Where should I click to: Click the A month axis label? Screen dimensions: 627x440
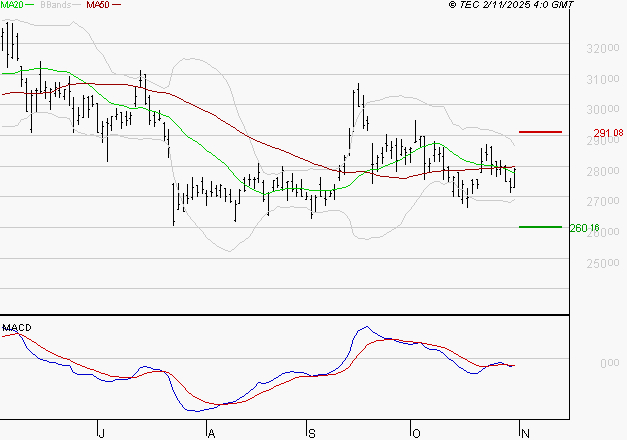pyautogui.click(x=212, y=434)
